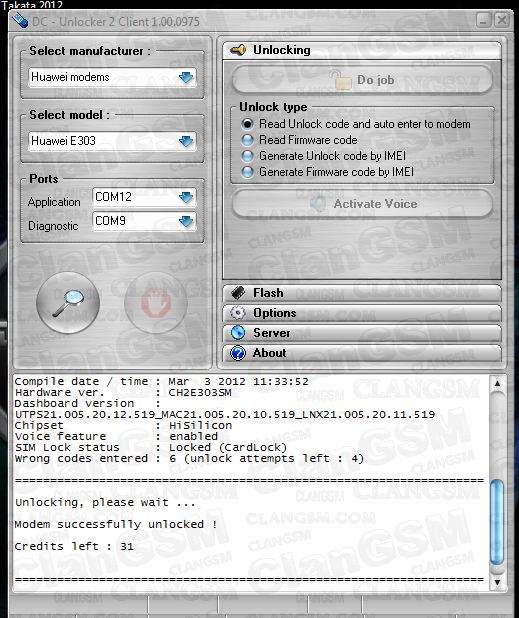
Task: Click the Activate Voice button
Action: pos(362,204)
